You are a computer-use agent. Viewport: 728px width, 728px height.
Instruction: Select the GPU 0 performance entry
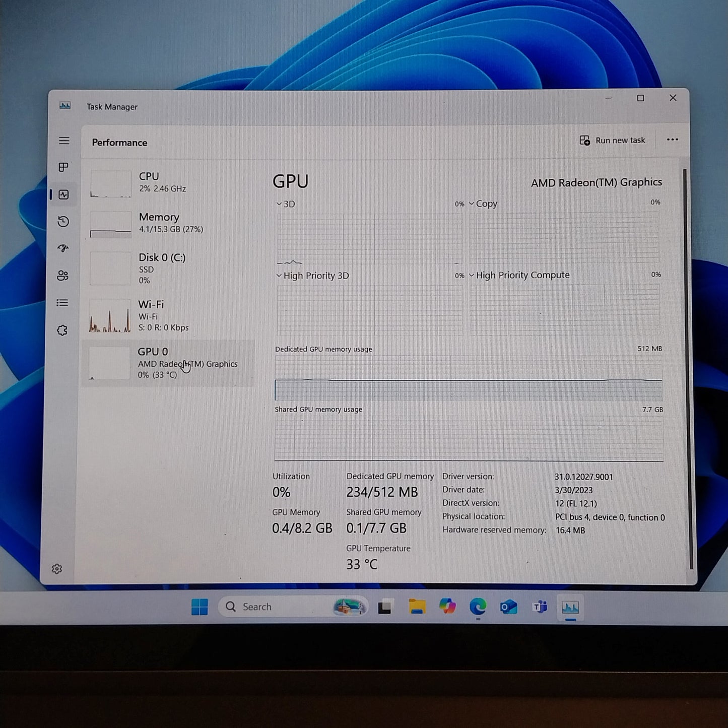coord(168,363)
